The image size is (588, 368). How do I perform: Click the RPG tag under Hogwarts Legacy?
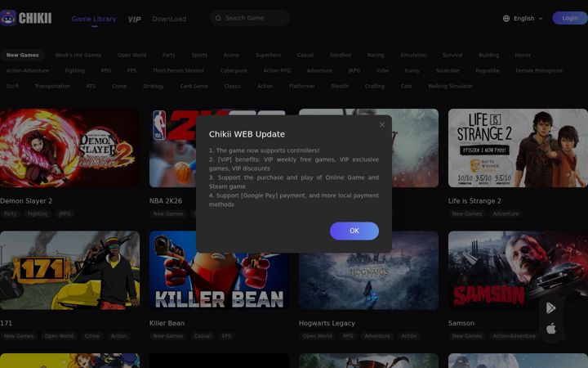348,336
